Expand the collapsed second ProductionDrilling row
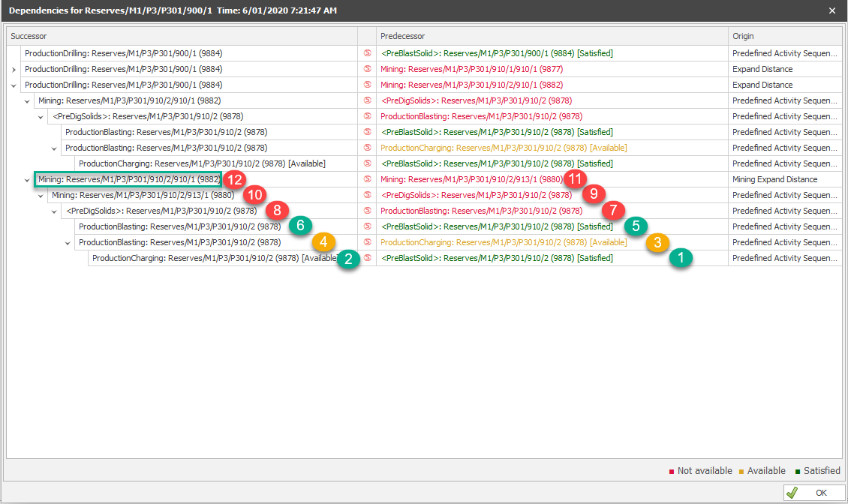848x504 pixels. (14, 69)
